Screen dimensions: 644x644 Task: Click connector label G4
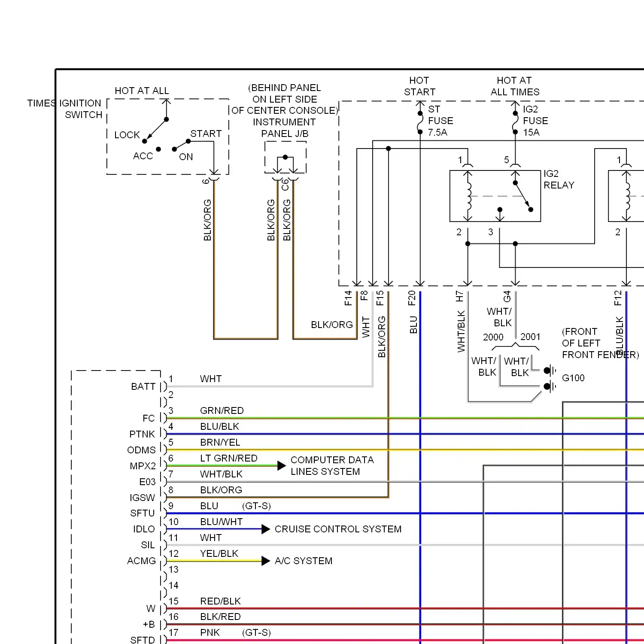pos(507,296)
